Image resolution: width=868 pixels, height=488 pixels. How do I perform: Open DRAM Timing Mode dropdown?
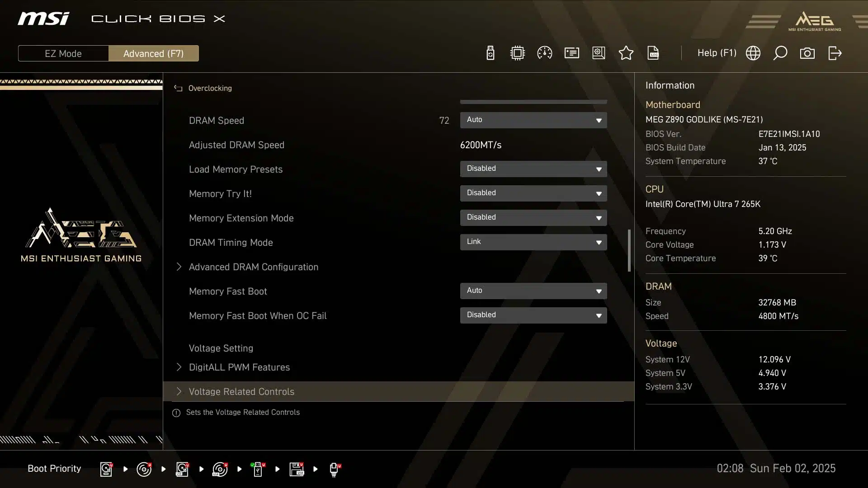pyautogui.click(x=533, y=242)
